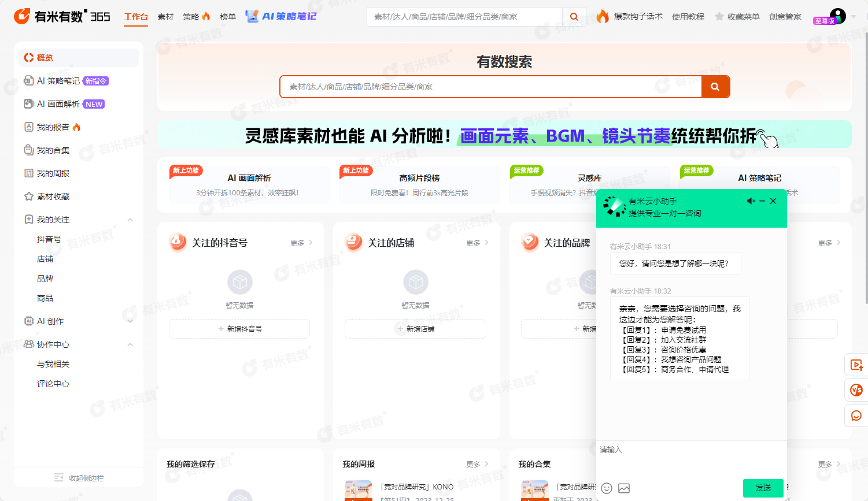Click the emoji icon in chat window

click(x=607, y=488)
